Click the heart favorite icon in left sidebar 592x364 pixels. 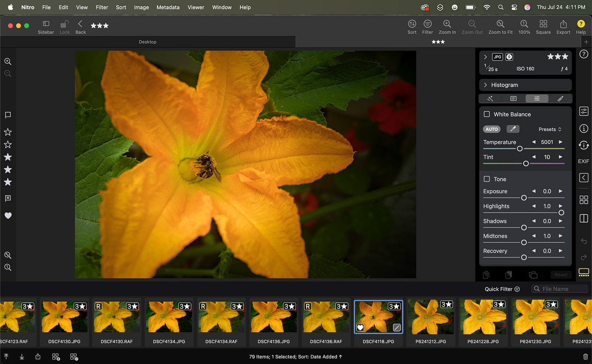pos(8,216)
